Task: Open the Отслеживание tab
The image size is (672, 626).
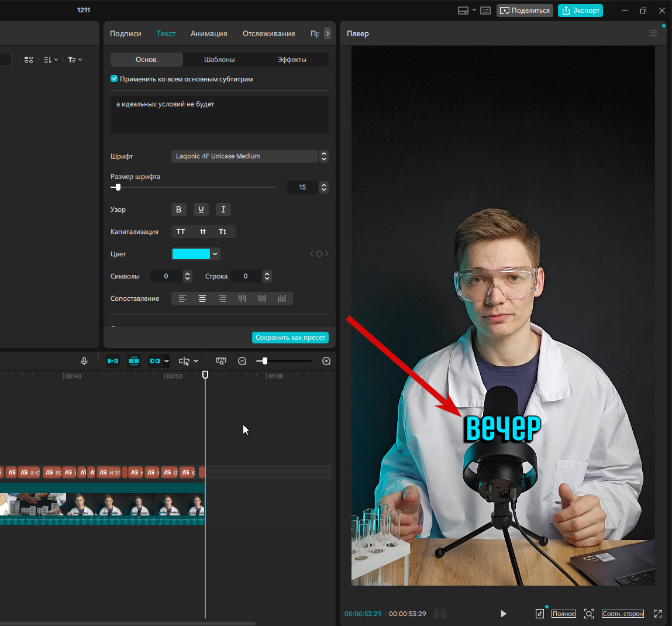Action: (268, 33)
